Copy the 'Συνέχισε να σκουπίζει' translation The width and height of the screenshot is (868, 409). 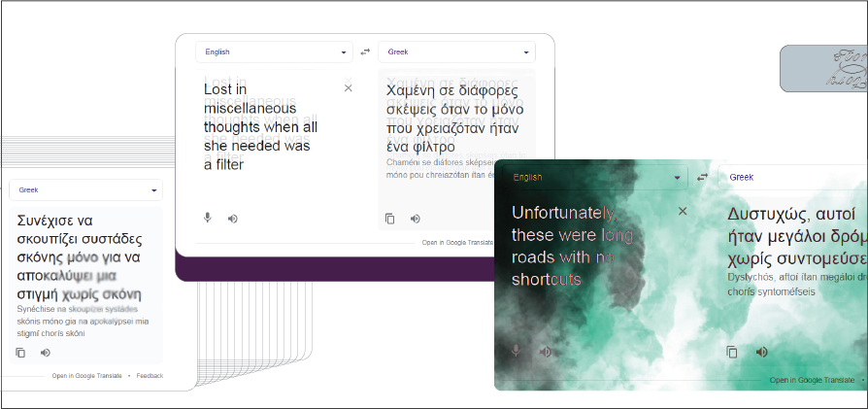21,353
